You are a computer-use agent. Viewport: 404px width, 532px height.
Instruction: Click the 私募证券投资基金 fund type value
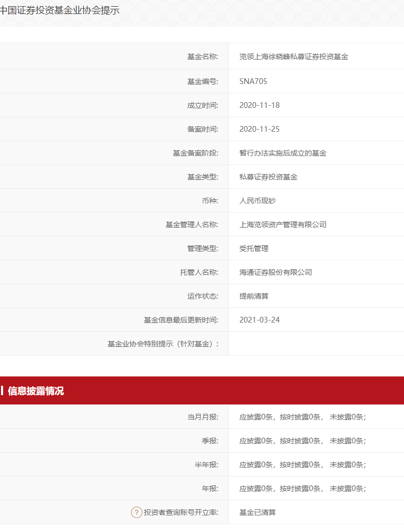(268, 177)
